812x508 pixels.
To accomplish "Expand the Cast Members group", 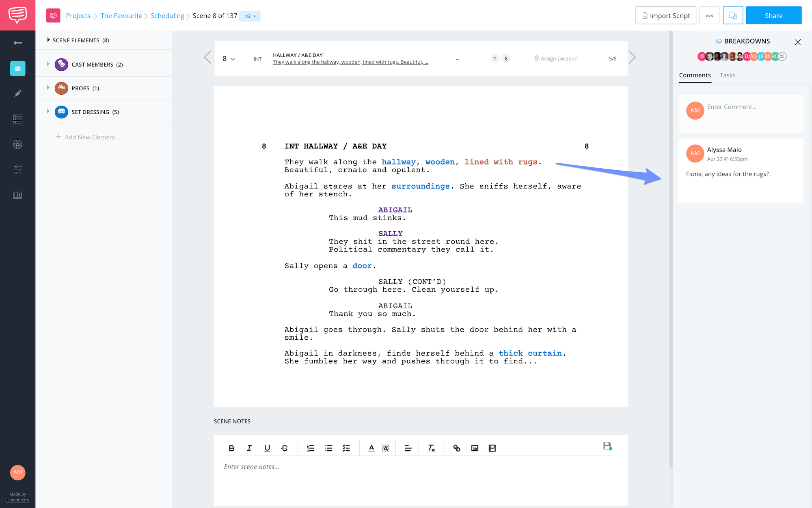I will coord(48,64).
